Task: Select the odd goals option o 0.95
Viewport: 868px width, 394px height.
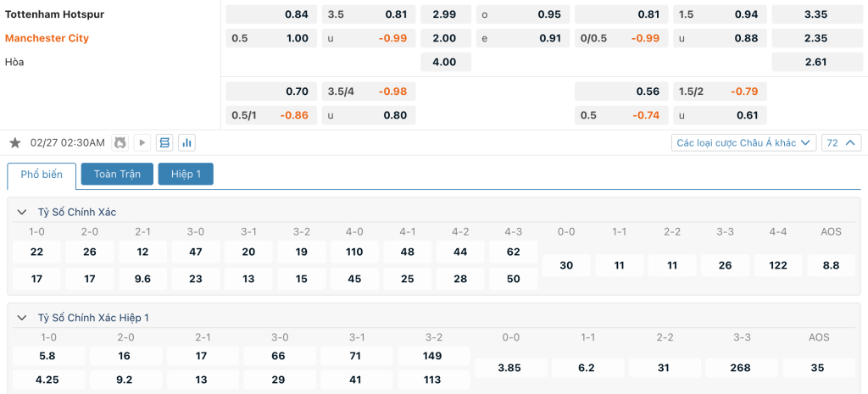Action: click(x=522, y=14)
